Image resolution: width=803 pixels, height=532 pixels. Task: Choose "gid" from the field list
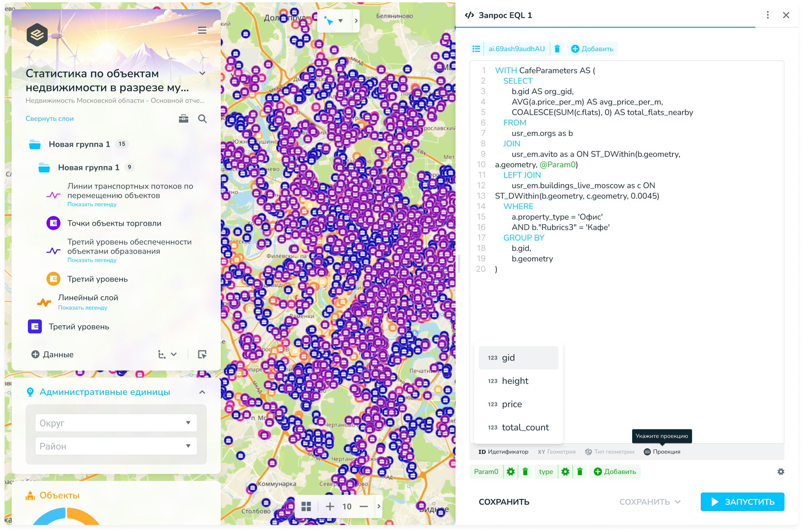pos(518,358)
